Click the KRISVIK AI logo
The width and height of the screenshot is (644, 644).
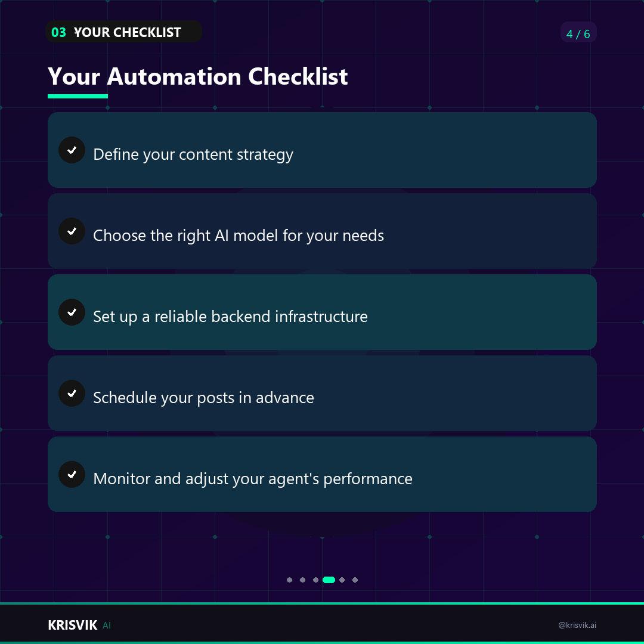pyautogui.click(x=79, y=625)
